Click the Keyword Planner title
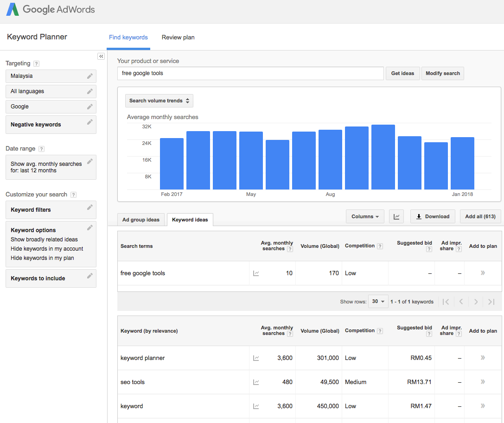The image size is (504, 423). (37, 37)
